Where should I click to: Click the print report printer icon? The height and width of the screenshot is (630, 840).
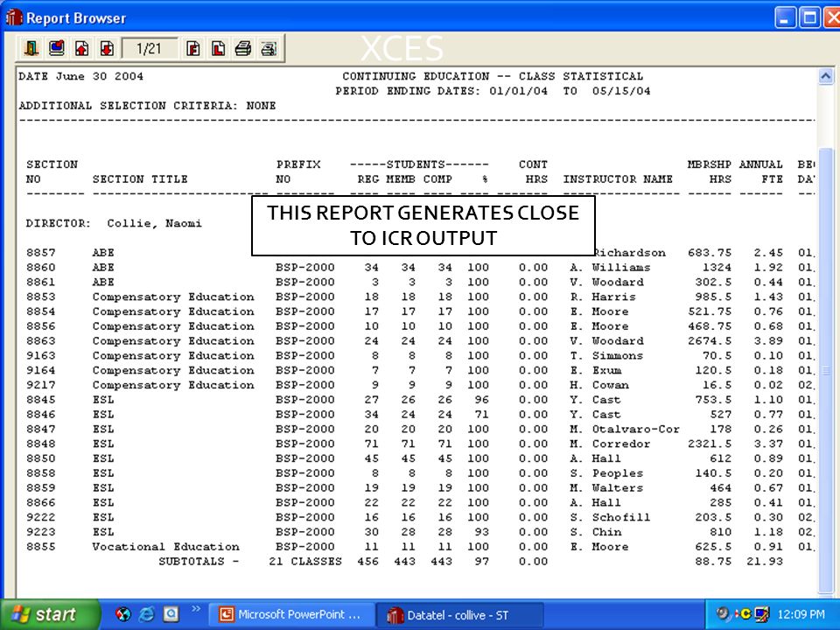[x=243, y=49]
